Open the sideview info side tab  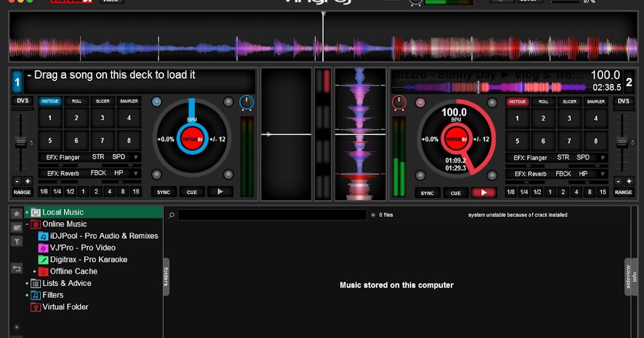631,277
